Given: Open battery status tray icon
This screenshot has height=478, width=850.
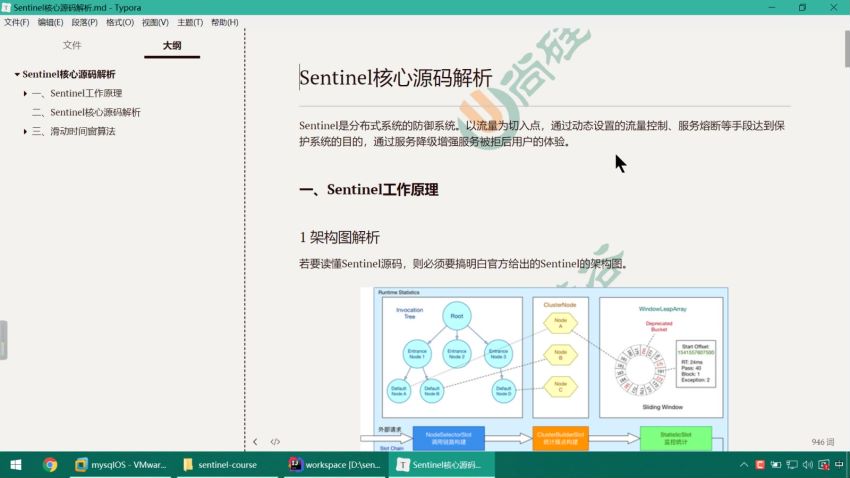Looking at the screenshot, I should pyautogui.click(x=776, y=465).
